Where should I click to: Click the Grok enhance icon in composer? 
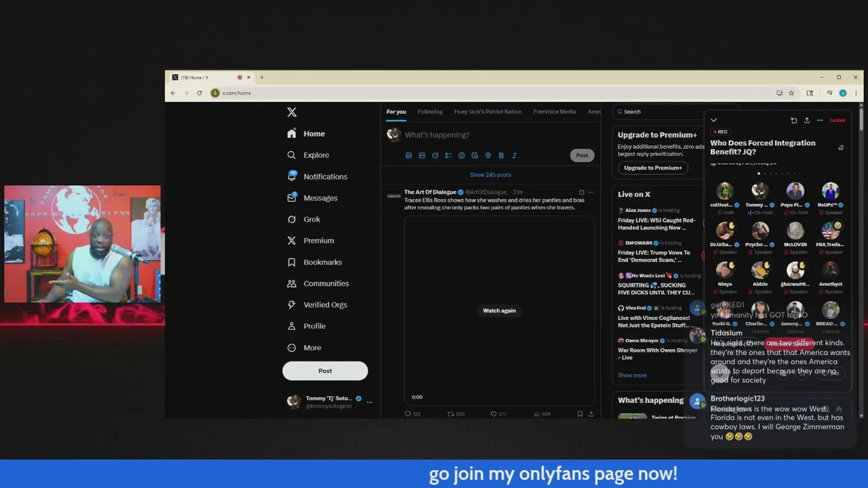(435, 155)
